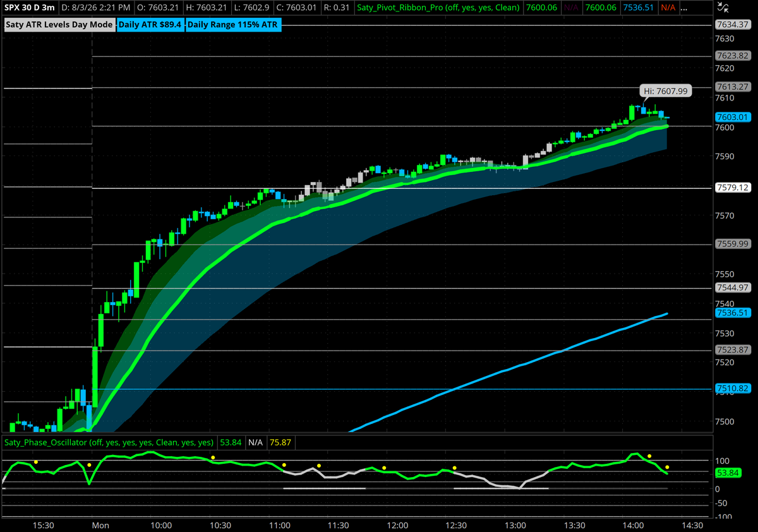Click the green 53.84 oscillator header value
Image resolution: width=758 pixels, height=532 pixels.
(x=231, y=442)
